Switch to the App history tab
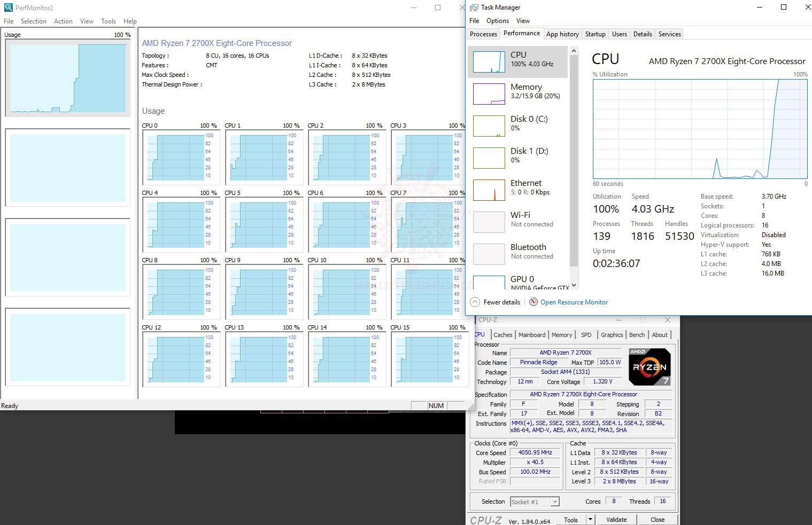Viewport: 812px width, 525px height. tap(562, 34)
